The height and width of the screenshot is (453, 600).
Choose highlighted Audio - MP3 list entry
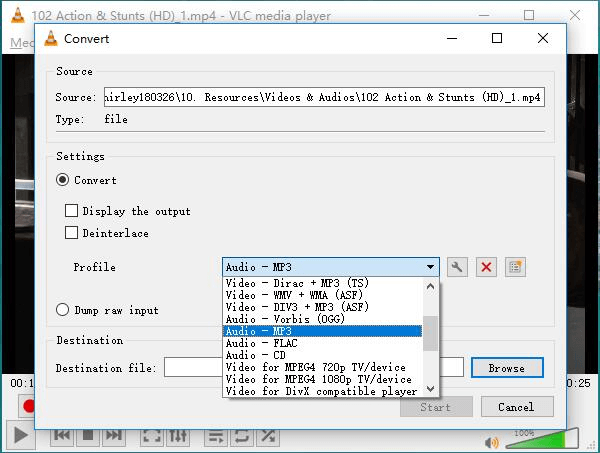pos(323,331)
